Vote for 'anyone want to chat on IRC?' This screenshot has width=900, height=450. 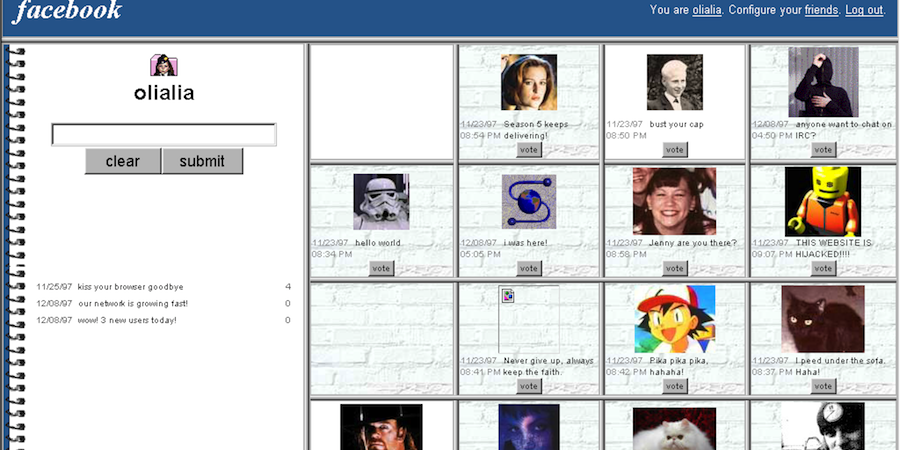(x=823, y=150)
